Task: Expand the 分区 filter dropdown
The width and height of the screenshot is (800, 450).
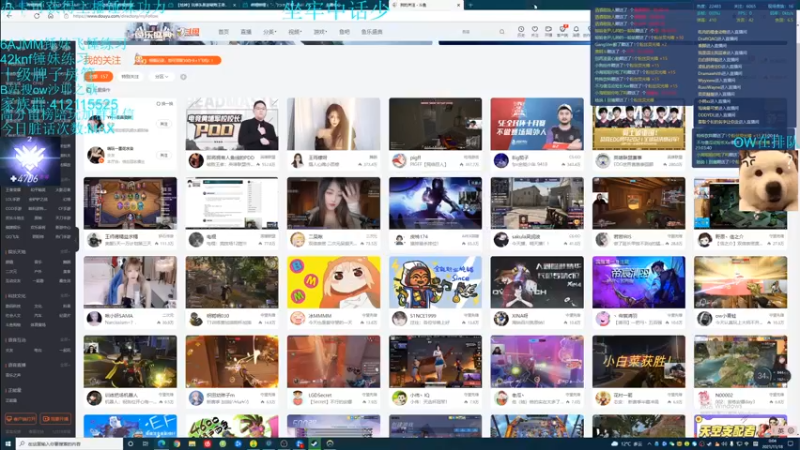Action: tap(161, 77)
